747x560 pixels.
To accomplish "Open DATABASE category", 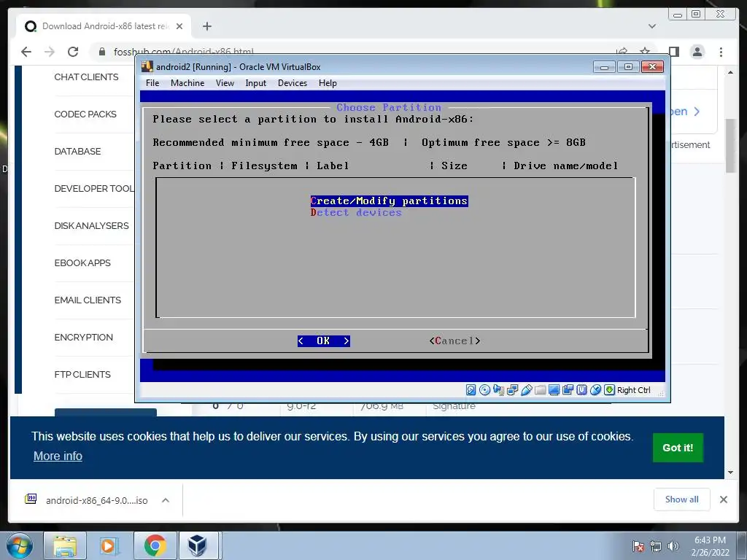I will [77, 152].
